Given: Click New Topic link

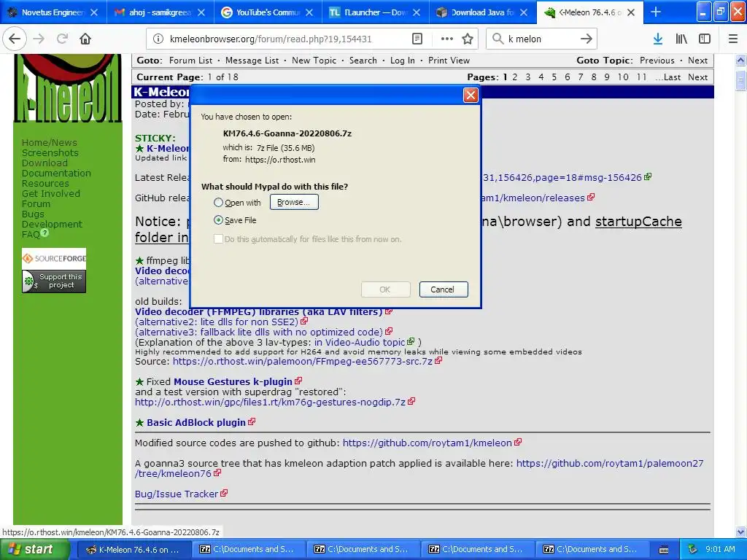Looking at the screenshot, I should (x=314, y=61).
